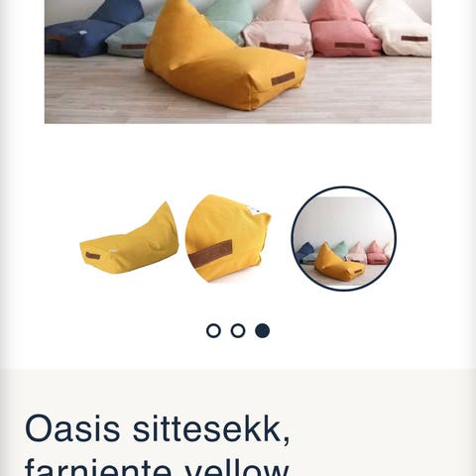The height and width of the screenshot is (476, 476).
Task: Click the coral pink beanbag in main photo
Action: pyautogui.click(x=345, y=30)
